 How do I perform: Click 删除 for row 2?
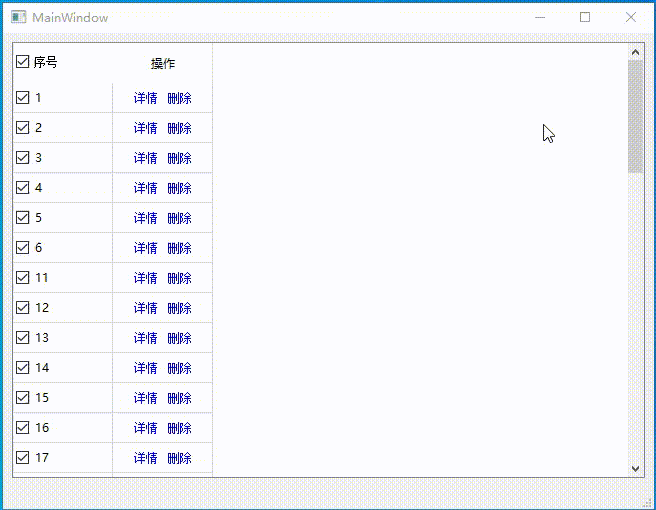[179, 128]
